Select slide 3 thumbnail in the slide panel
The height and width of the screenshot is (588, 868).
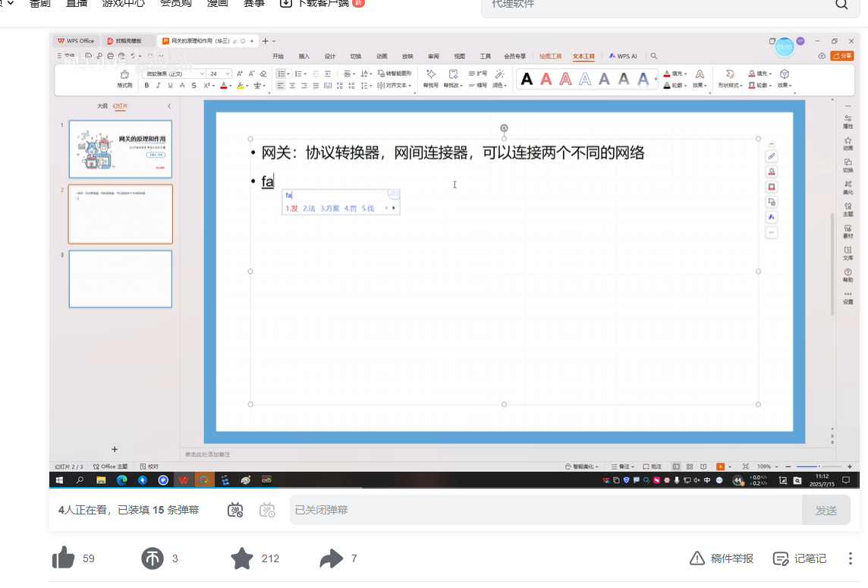120,278
